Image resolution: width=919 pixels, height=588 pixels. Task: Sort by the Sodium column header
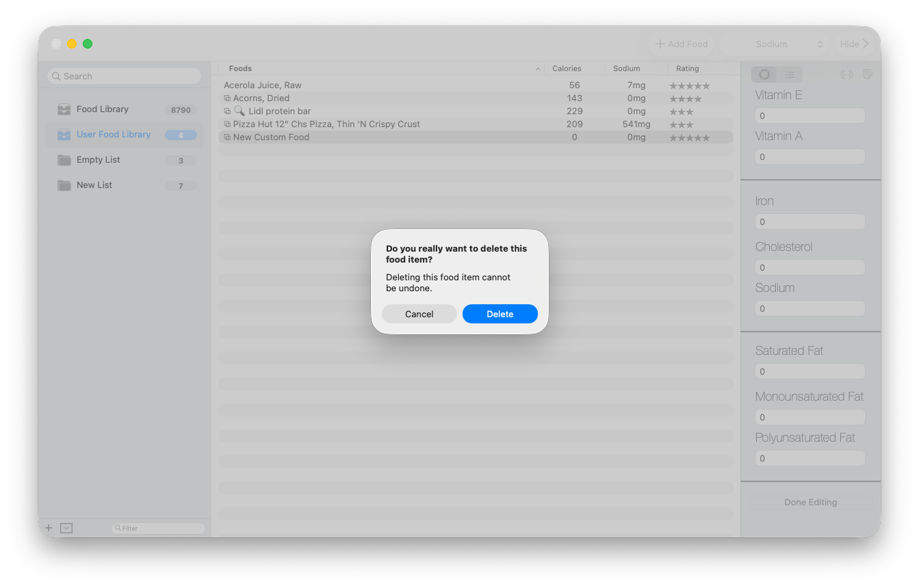tap(636, 68)
